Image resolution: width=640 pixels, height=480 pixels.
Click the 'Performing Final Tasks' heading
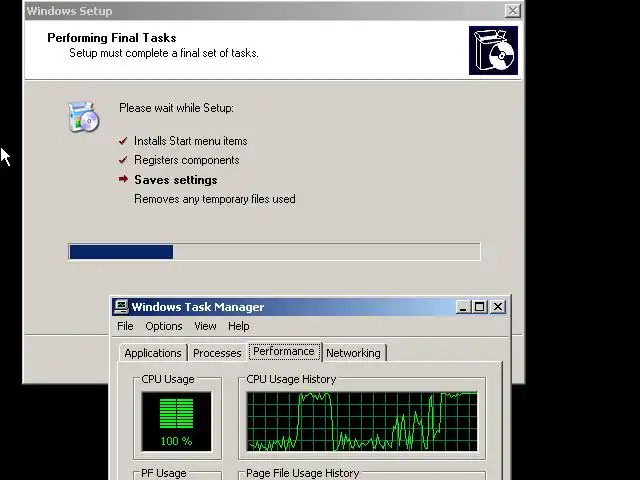[x=112, y=38]
